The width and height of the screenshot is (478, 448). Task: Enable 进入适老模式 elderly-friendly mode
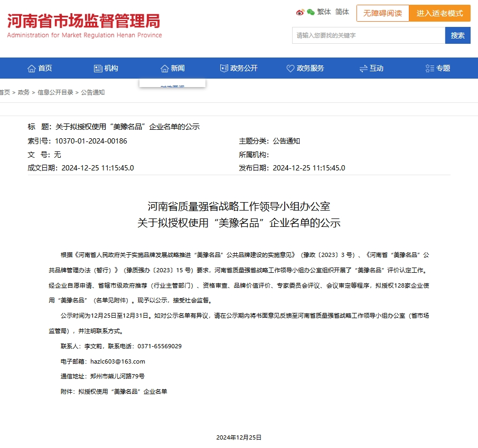pos(441,13)
